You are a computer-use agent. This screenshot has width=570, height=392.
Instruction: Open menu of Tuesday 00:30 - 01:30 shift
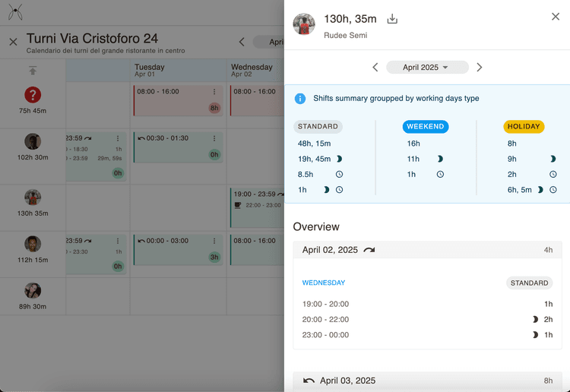tap(214, 139)
